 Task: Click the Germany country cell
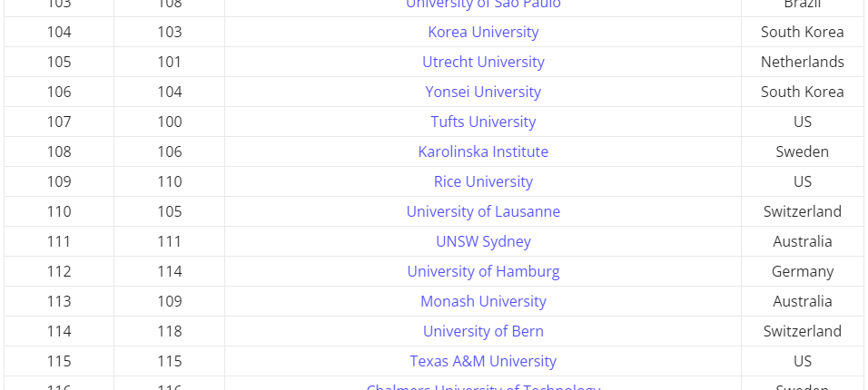pos(802,271)
